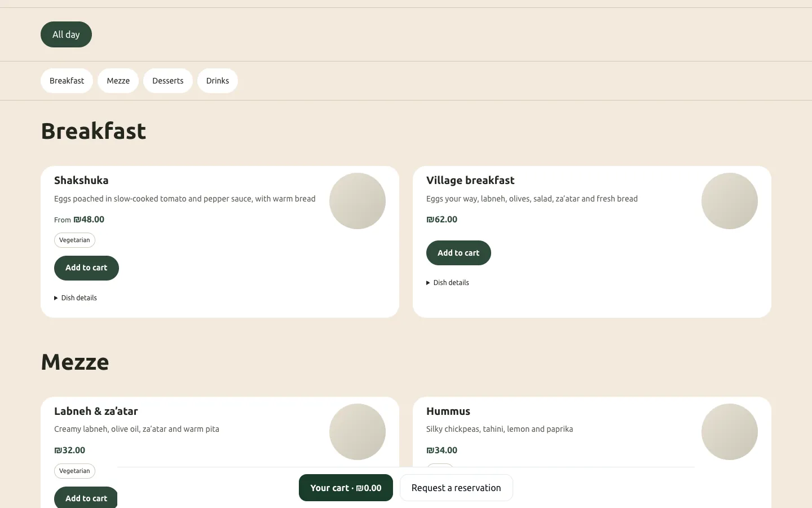Click the Hummus dish image

[730, 432]
